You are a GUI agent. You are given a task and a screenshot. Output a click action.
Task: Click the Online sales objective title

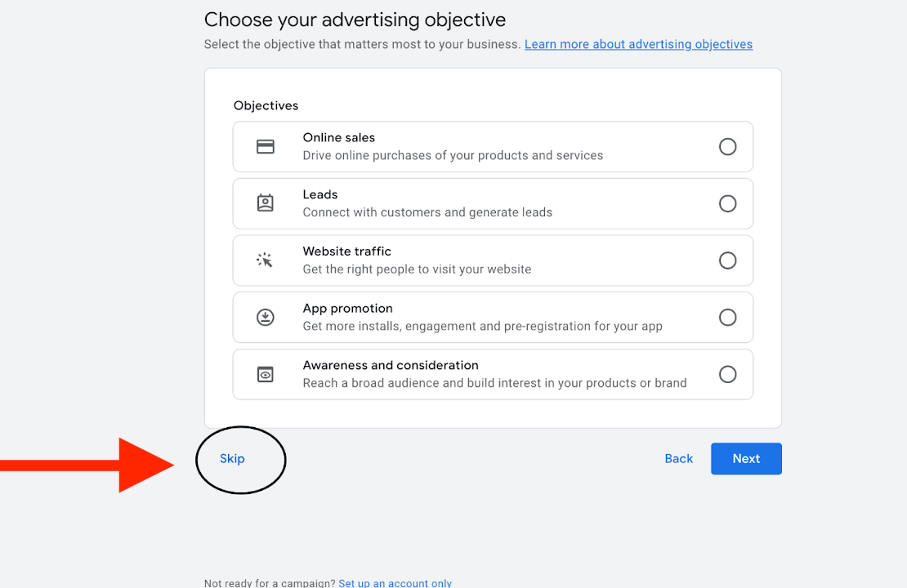click(x=338, y=138)
